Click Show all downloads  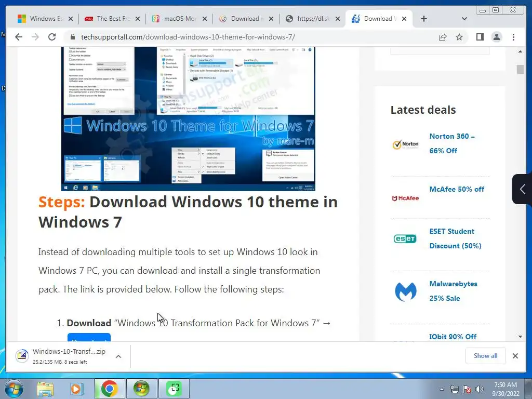click(486, 355)
